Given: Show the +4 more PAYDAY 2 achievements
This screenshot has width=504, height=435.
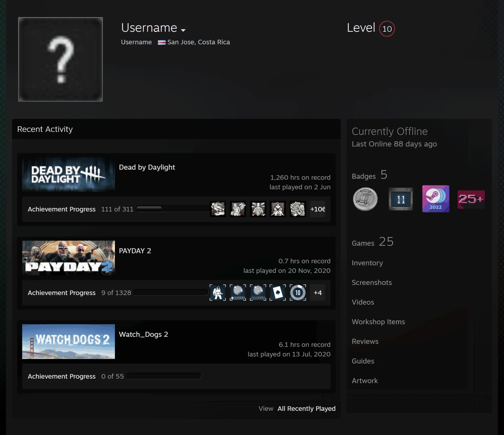Looking at the screenshot, I should pyautogui.click(x=318, y=292).
